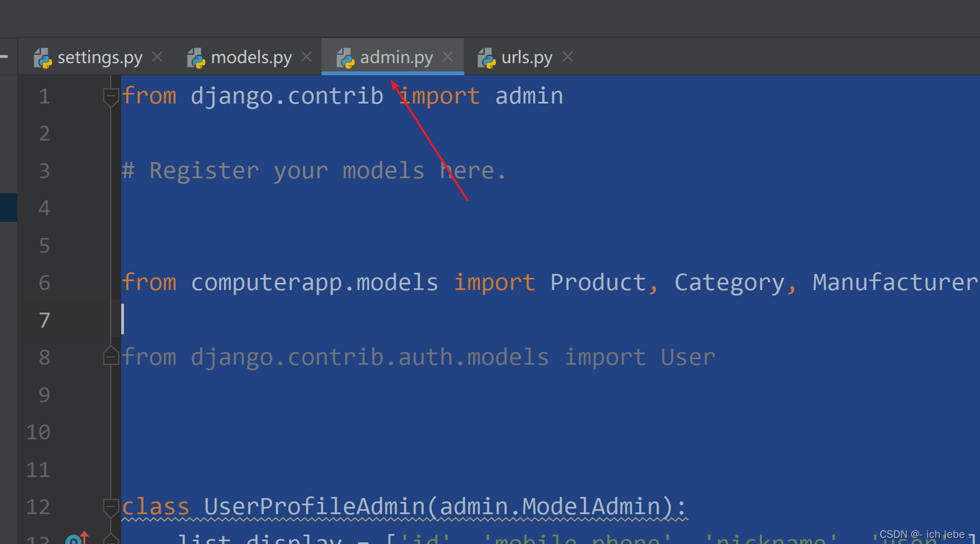The width and height of the screenshot is (980, 544).
Task: Click line number 1 in the gutter
Action: 44,97
